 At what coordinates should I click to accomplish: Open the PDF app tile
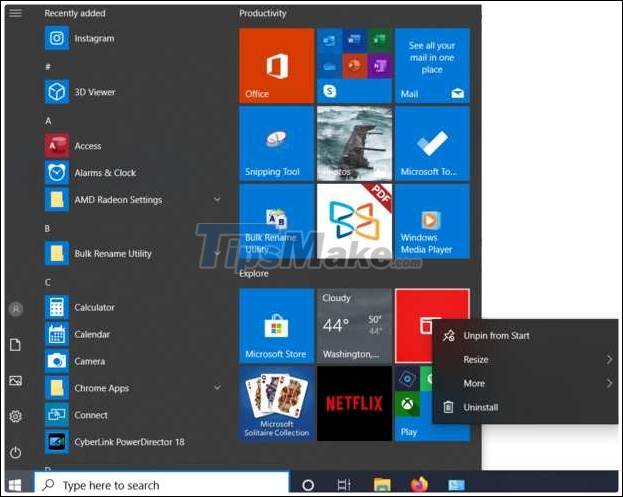(354, 221)
